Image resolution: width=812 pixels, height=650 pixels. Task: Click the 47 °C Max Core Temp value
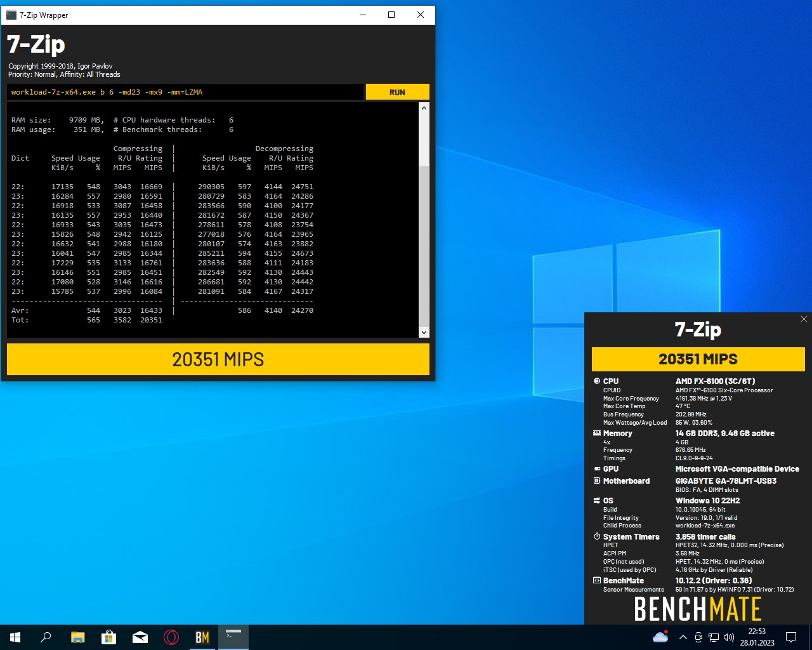tap(683, 406)
